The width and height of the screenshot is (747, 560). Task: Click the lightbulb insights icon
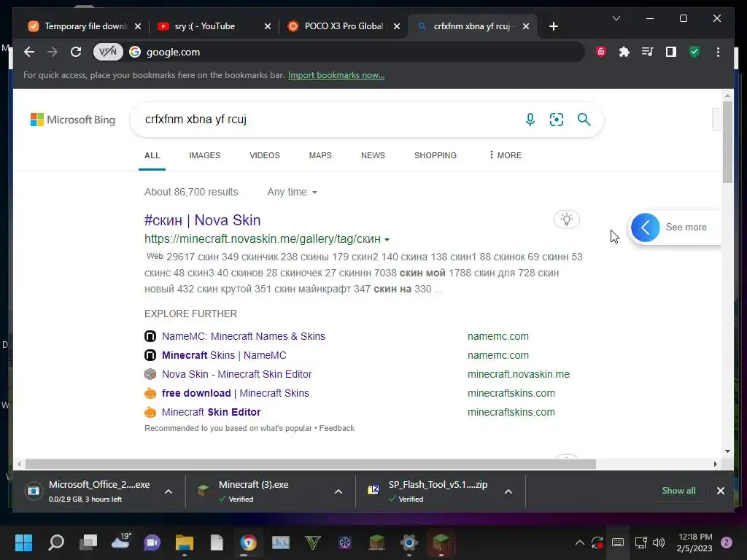(566, 219)
